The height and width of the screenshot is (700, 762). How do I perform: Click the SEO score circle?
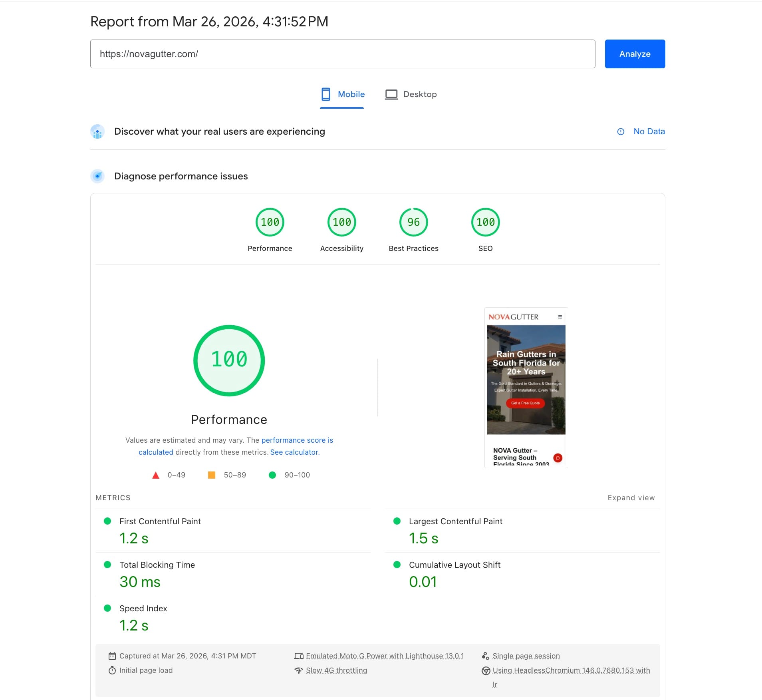[x=485, y=222]
